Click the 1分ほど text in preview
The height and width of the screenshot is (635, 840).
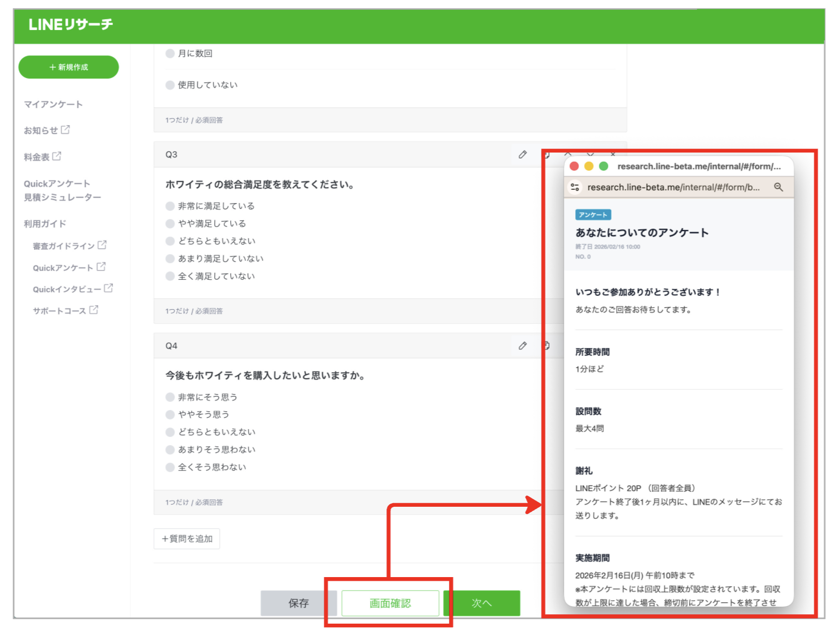(590, 369)
